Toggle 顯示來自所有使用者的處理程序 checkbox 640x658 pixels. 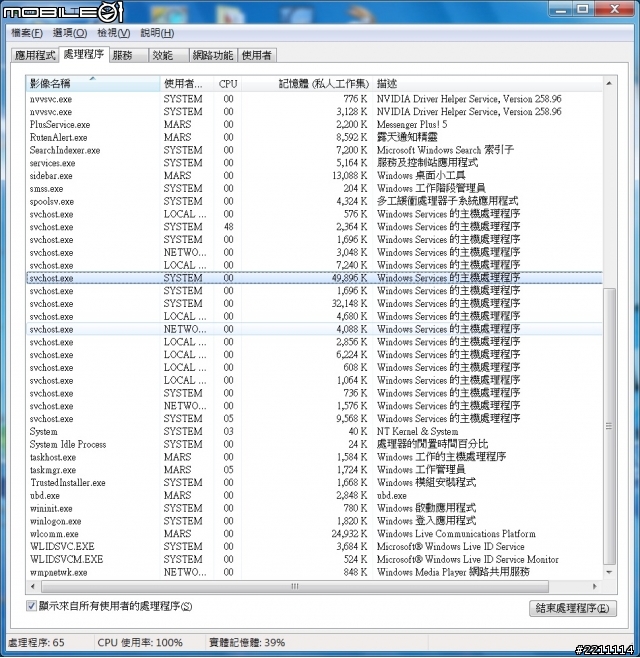coord(31,606)
